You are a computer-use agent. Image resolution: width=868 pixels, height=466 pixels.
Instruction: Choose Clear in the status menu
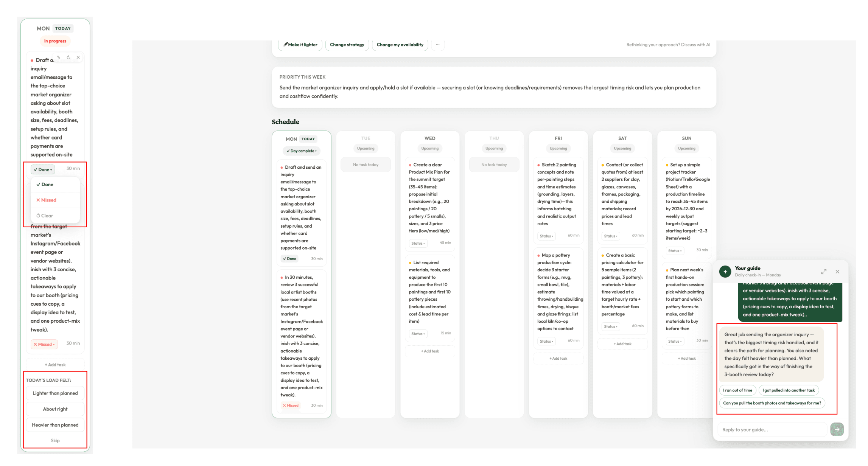tap(55, 216)
